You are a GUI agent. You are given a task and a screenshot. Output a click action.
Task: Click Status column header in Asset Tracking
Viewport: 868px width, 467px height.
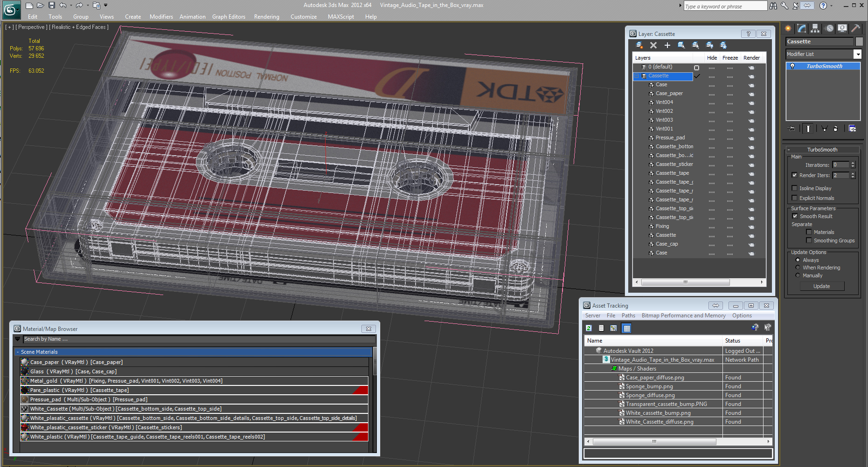743,341
